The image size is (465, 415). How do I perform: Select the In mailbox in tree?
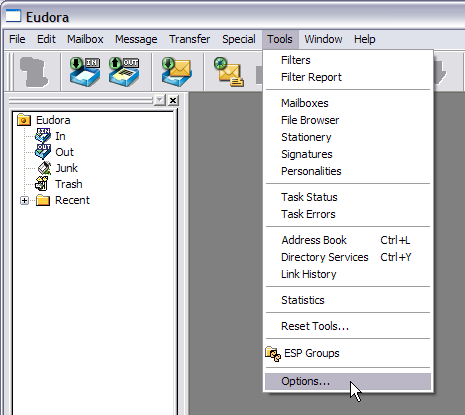[x=60, y=136]
